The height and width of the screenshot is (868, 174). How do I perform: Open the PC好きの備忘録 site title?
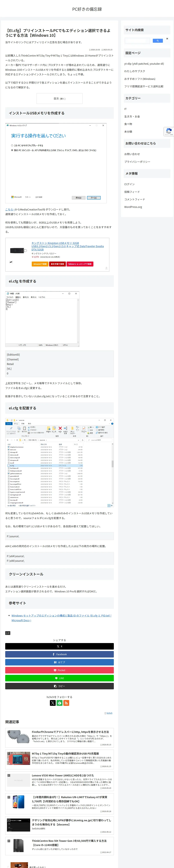pos(87,9)
